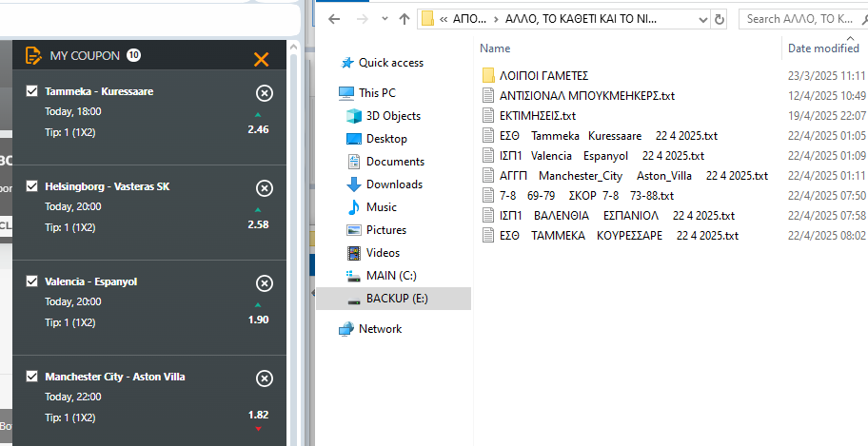The width and height of the screenshot is (868, 446).
Task: Close the My Coupon panel
Action: [x=261, y=59]
